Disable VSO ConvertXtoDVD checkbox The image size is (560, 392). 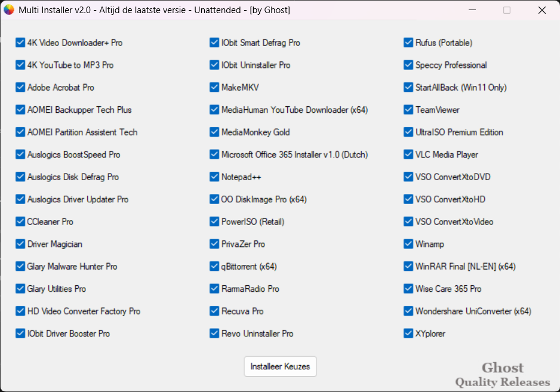point(408,177)
